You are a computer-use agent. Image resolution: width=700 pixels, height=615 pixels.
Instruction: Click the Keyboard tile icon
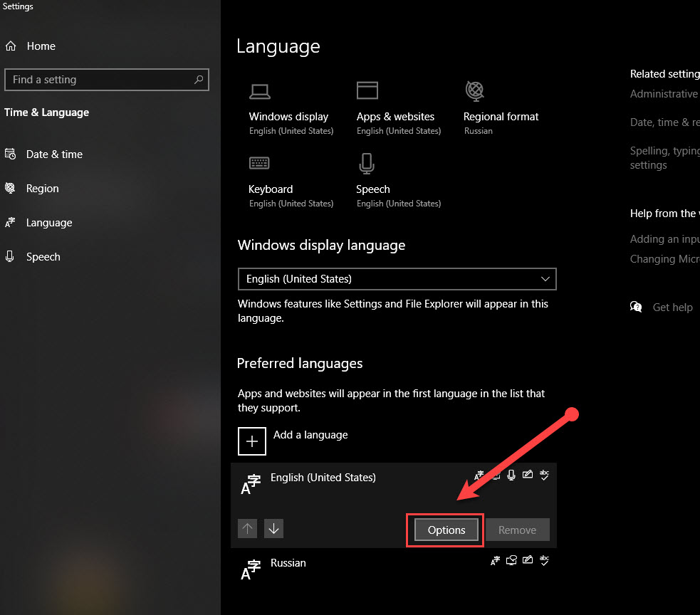[x=259, y=163]
